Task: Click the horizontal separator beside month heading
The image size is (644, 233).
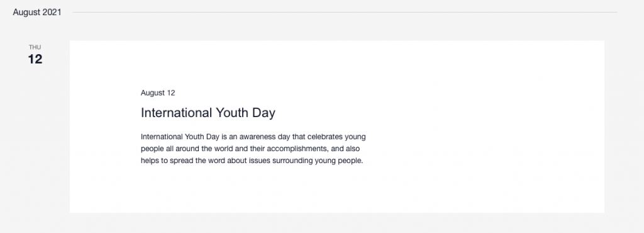Action: pyautogui.click(x=345, y=13)
